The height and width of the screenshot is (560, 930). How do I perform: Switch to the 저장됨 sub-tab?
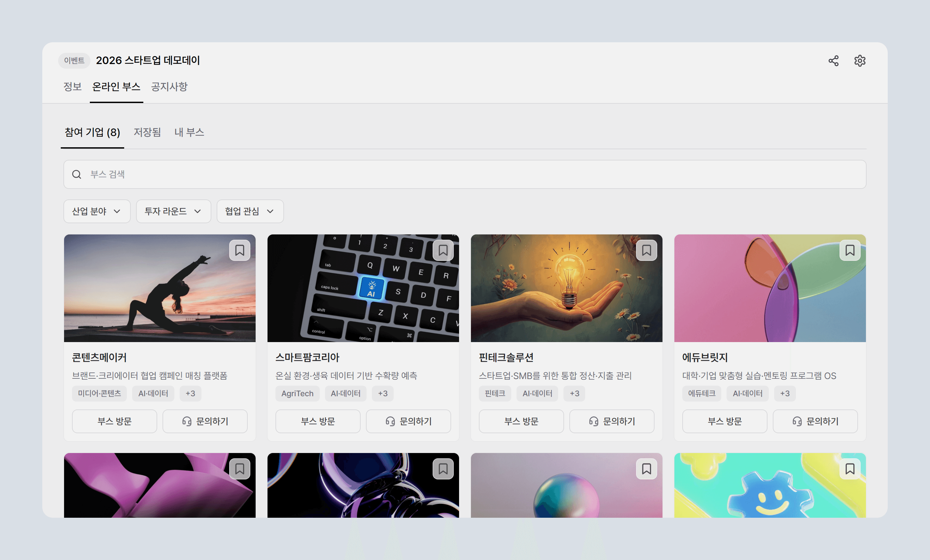[x=147, y=132]
